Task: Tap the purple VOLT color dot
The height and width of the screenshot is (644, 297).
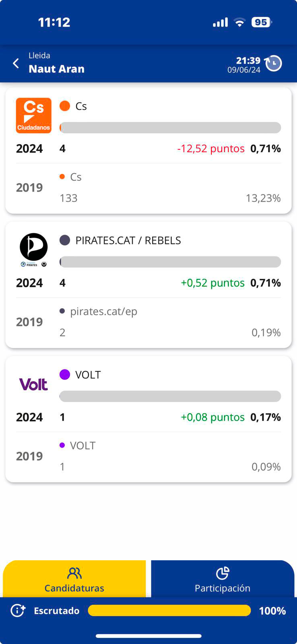Action: pos(65,374)
